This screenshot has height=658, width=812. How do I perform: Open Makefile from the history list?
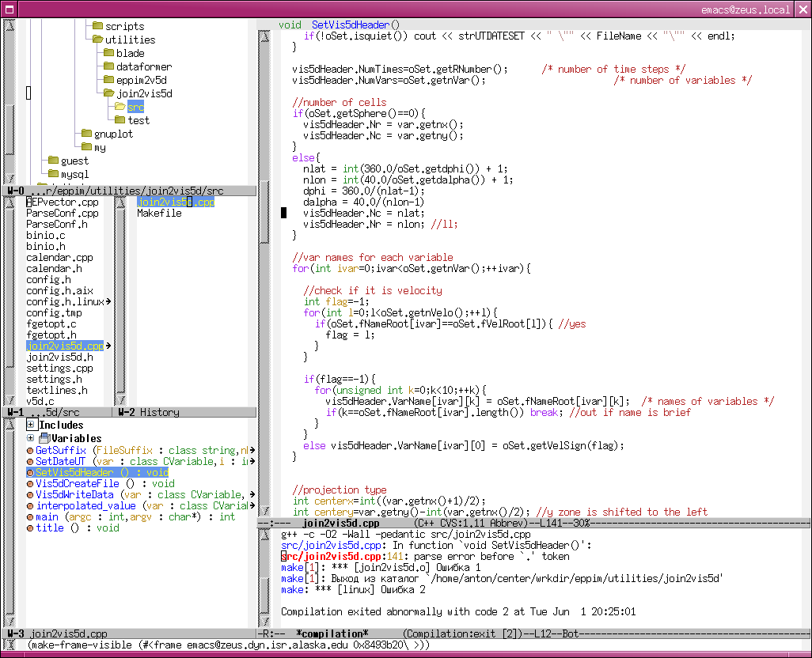coord(159,214)
